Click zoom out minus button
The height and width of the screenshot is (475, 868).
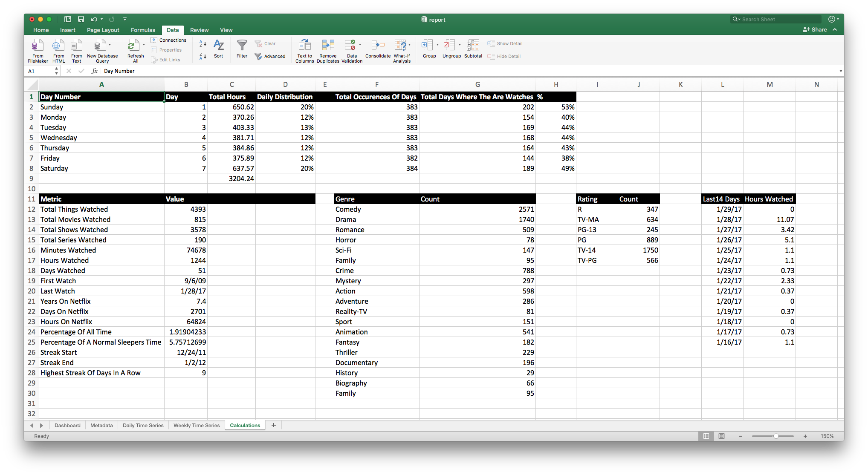coord(741,436)
